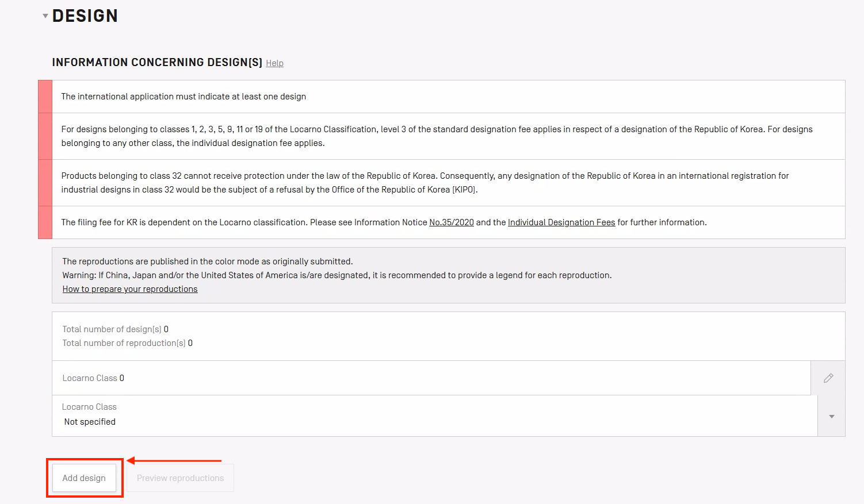Click the pencil edit icon for Locarno Class

tap(828, 378)
